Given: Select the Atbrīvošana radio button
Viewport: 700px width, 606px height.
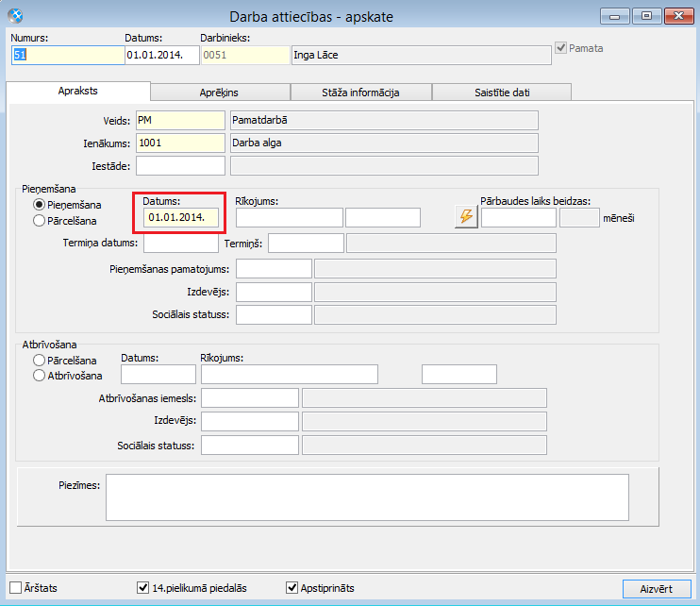Looking at the screenshot, I should (x=40, y=376).
